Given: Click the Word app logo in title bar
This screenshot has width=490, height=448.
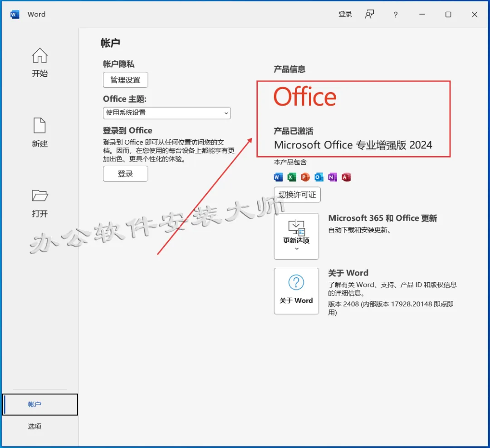Looking at the screenshot, I should (x=15, y=15).
